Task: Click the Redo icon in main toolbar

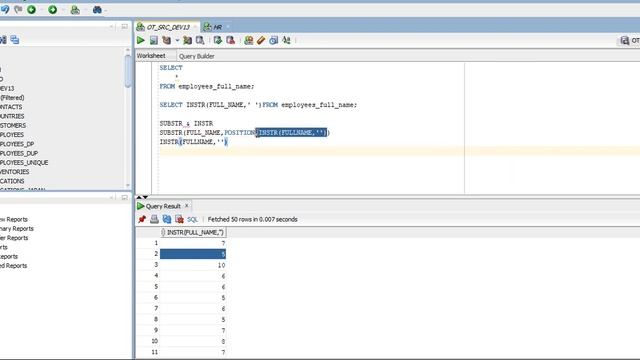Action: tap(18, 9)
